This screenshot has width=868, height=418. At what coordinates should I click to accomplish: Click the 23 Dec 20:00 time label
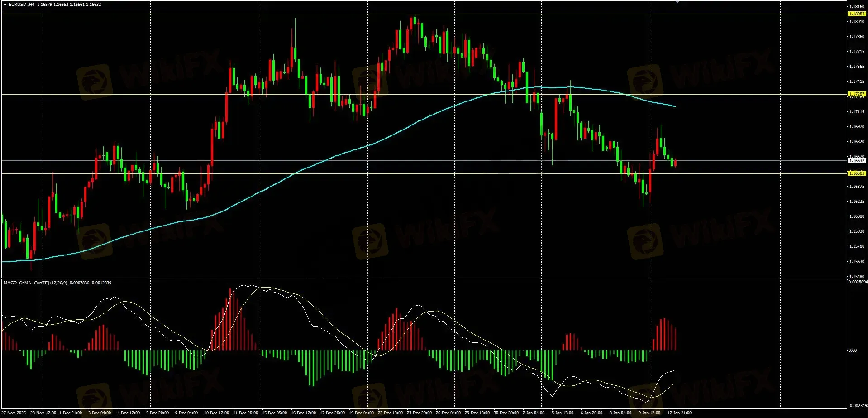419,413
